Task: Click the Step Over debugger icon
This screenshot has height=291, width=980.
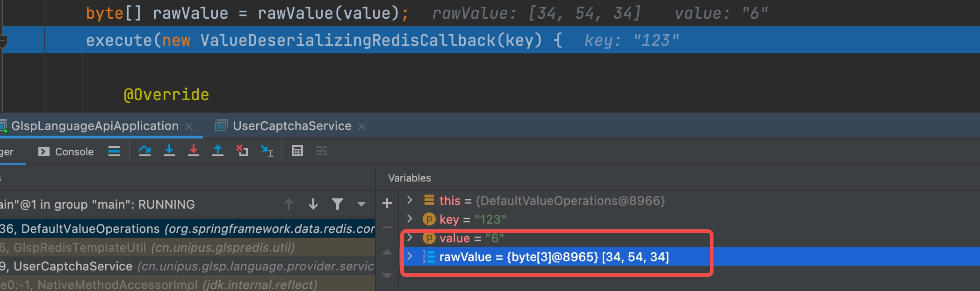Action: click(x=145, y=151)
